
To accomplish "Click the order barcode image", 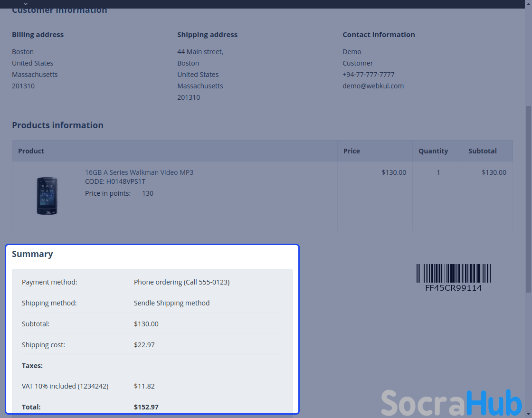I will click(453, 274).
